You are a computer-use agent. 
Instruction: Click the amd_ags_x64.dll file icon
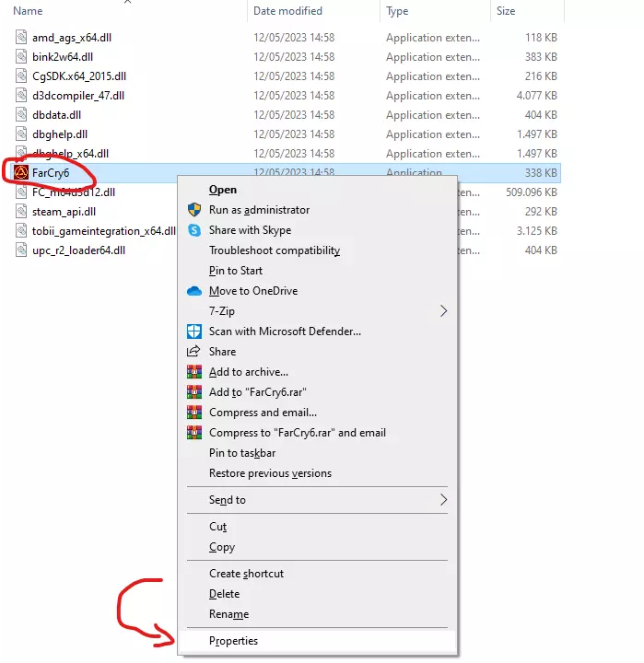click(21, 37)
